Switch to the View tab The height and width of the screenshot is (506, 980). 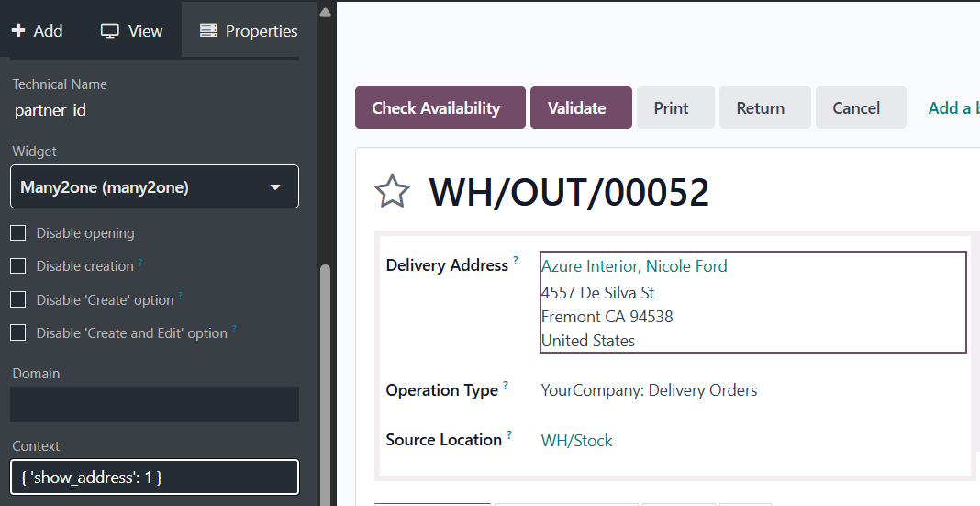(132, 30)
